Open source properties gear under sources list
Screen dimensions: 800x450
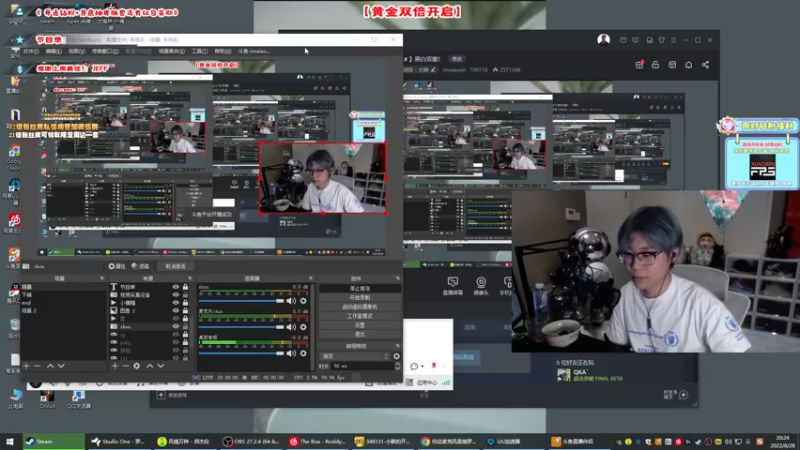pos(137,366)
